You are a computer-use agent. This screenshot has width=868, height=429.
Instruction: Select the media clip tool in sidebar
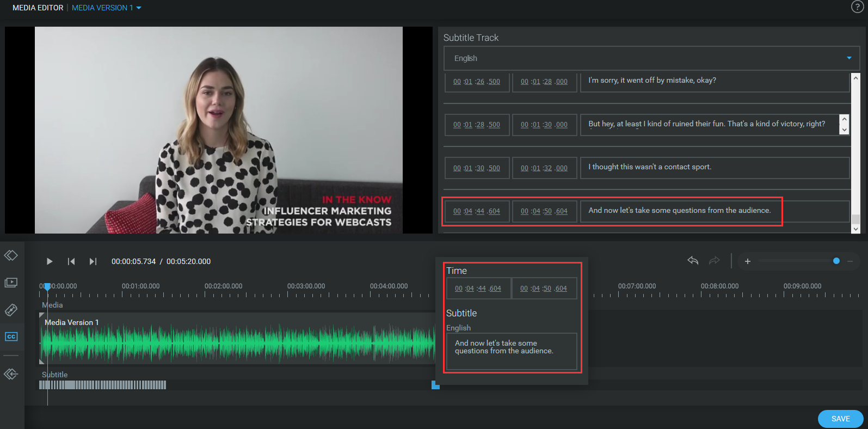coord(11,283)
